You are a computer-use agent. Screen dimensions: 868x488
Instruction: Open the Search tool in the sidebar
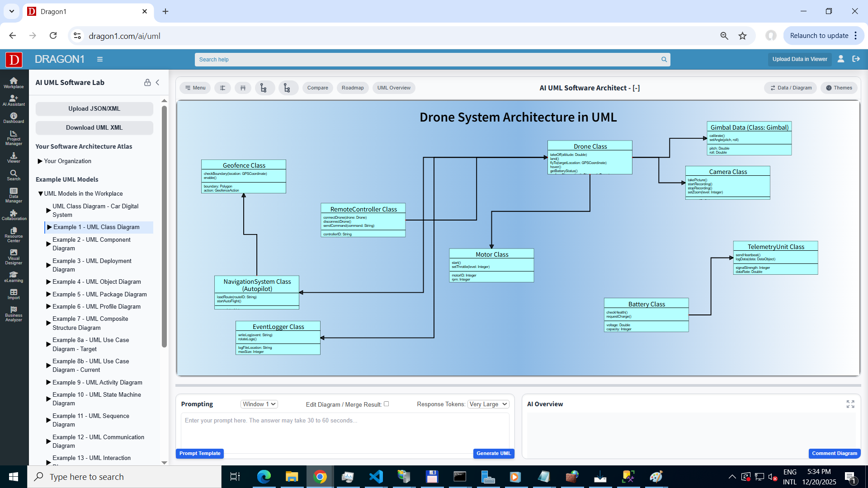pyautogui.click(x=14, y=175)
